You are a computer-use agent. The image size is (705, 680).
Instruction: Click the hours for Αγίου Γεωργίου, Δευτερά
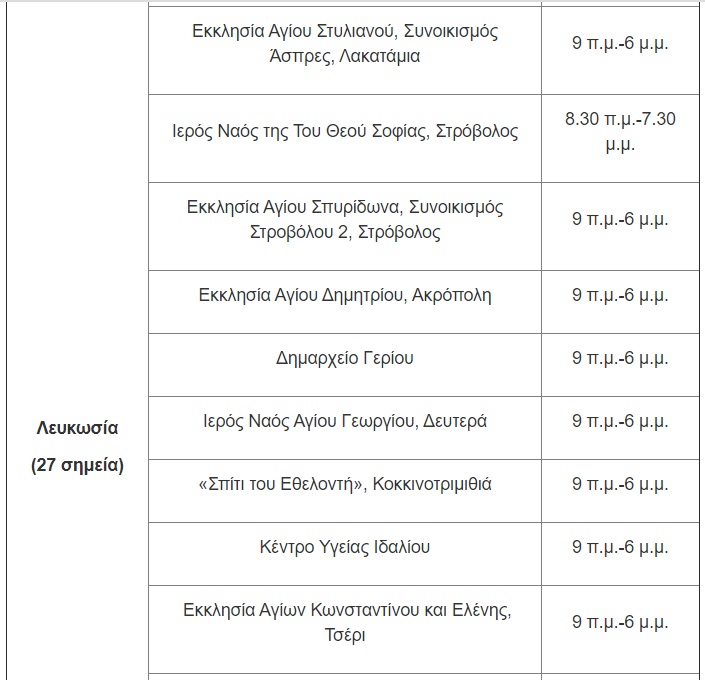click(620, 421)
